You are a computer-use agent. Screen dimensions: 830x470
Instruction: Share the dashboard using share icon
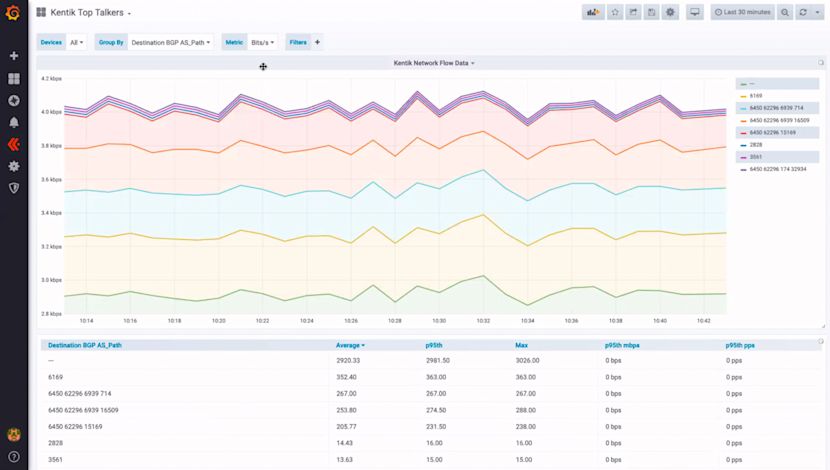coord(634,12)
